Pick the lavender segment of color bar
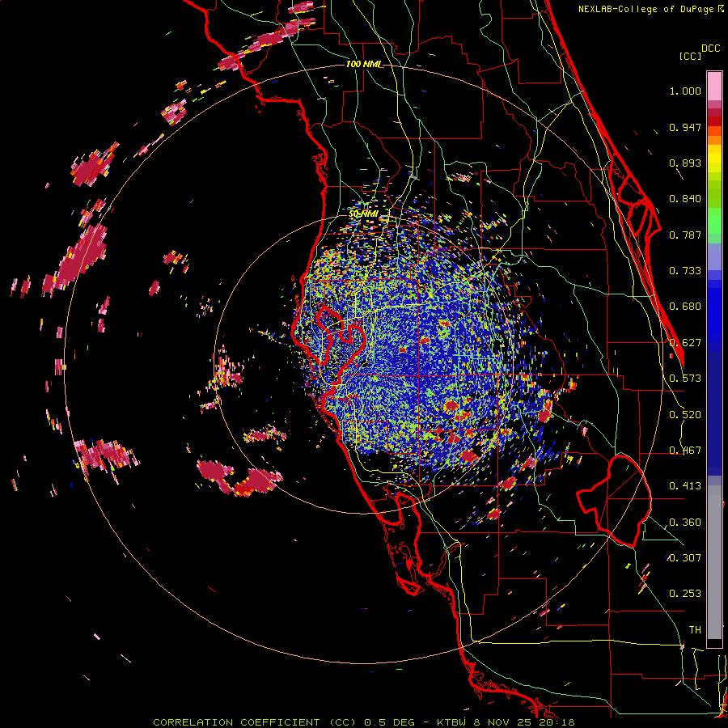Image resolution: width=728 pixels, height=728 pixels. 714,256
